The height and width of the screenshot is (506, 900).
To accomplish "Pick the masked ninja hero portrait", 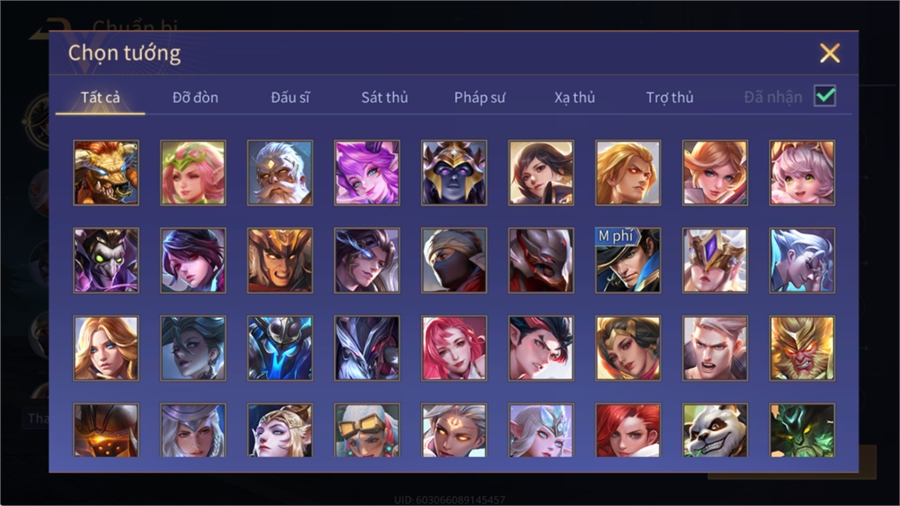I will (454, 260).
